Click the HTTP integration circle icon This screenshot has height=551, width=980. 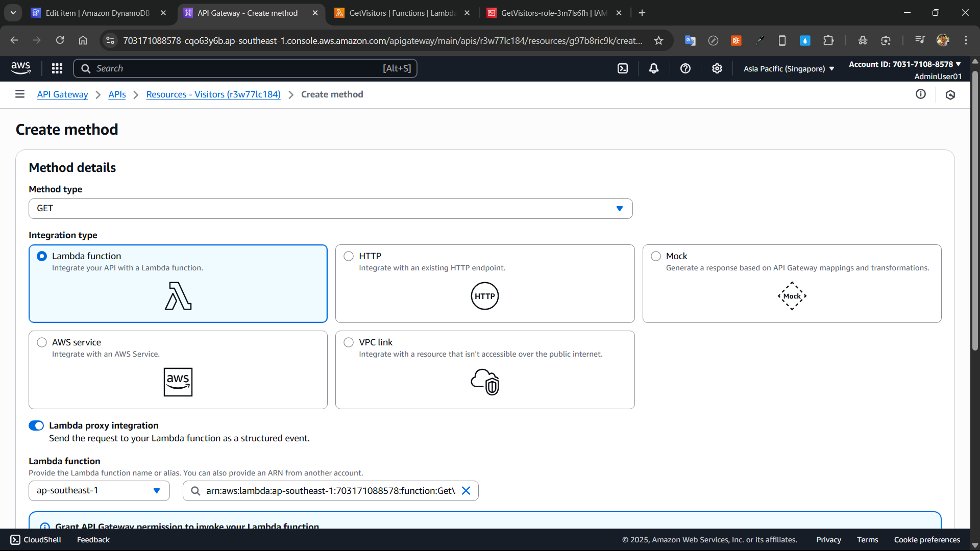pos(485,296)
